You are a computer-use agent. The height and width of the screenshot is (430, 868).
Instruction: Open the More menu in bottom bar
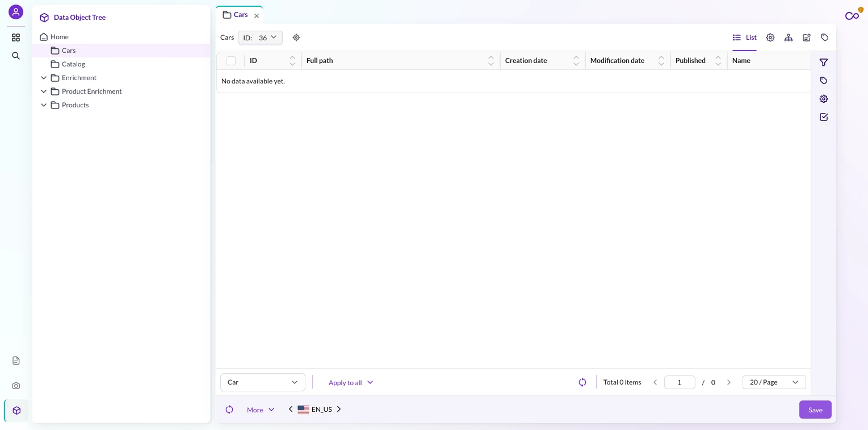click(261, 410)
